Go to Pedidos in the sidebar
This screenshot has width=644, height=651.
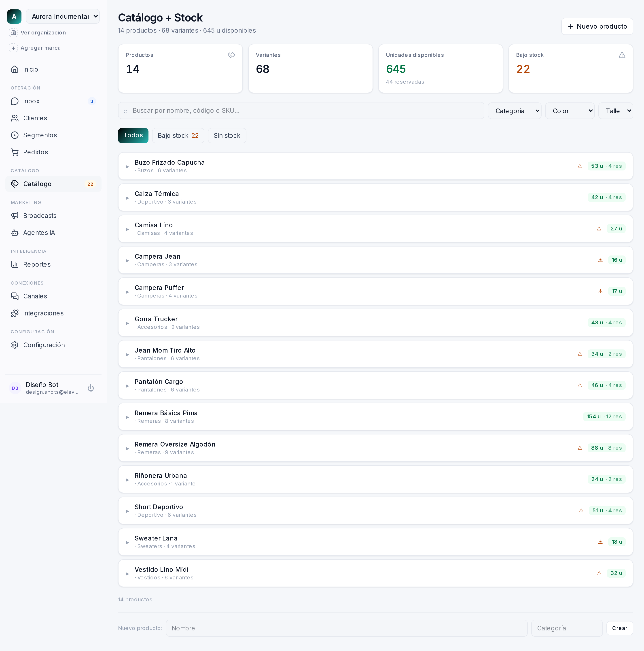click(x=53, y=152)
